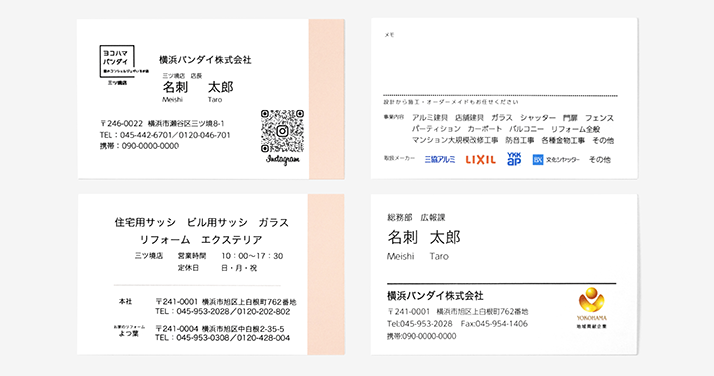Click the golden YOKOHAMA emblem logo
The width and height of the screenshot is (714, 376).
click(x=592, y=308)
